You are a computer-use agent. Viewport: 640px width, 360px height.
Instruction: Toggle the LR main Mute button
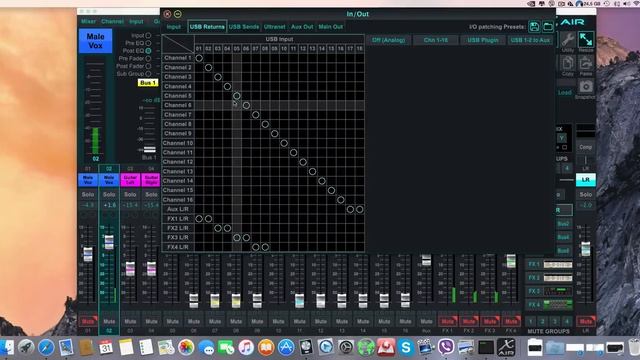coord(586,321)
